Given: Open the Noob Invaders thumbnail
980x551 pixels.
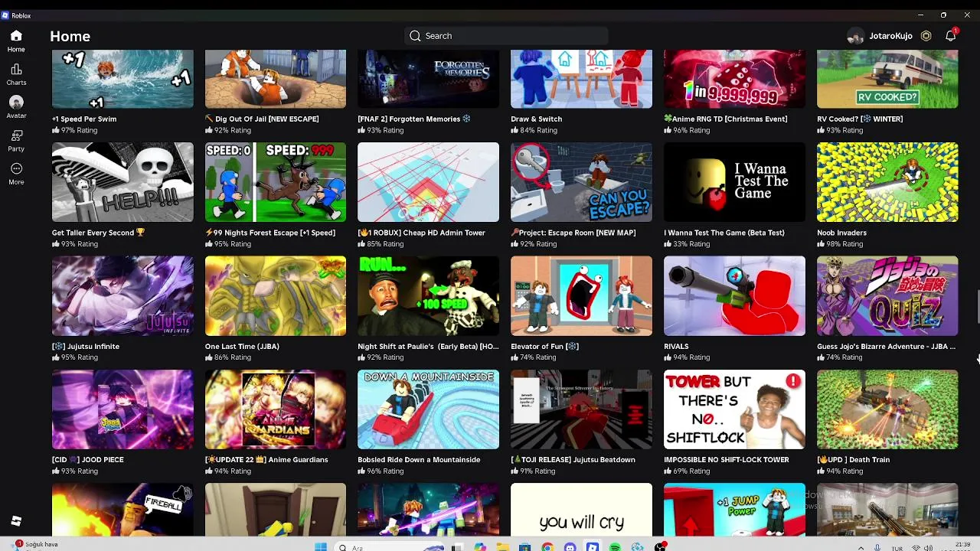Looking at the screenshot, I should coord(887,182).
